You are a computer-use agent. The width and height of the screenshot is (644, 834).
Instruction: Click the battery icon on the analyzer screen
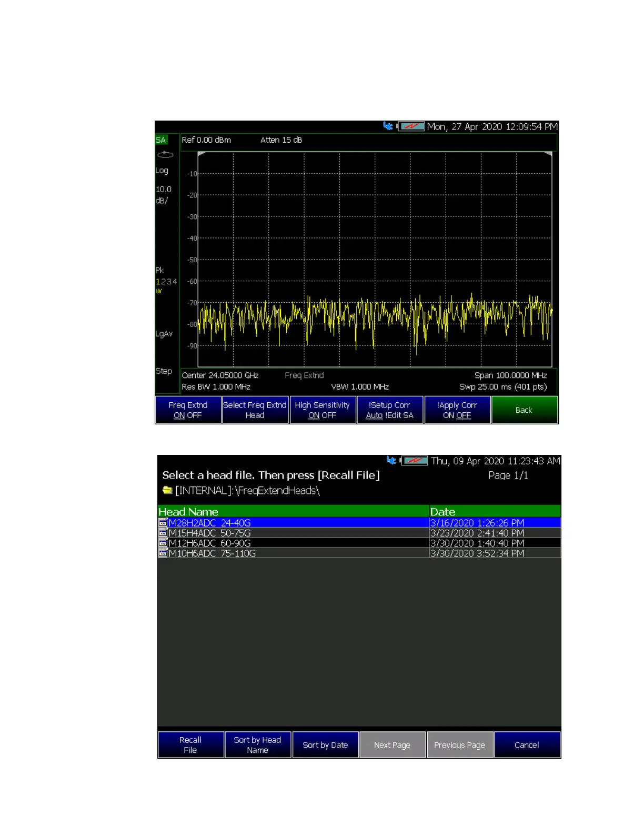[411, 126]
